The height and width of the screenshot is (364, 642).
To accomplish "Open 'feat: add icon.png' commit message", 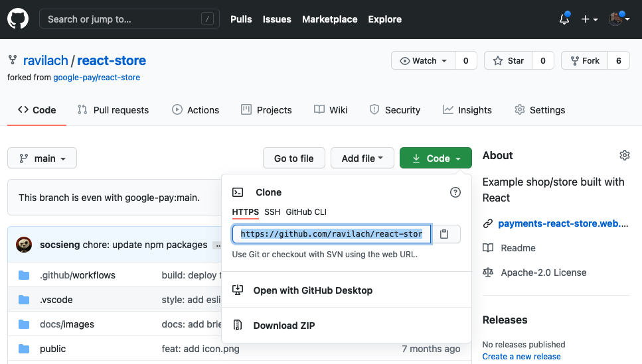I will 201,349.
